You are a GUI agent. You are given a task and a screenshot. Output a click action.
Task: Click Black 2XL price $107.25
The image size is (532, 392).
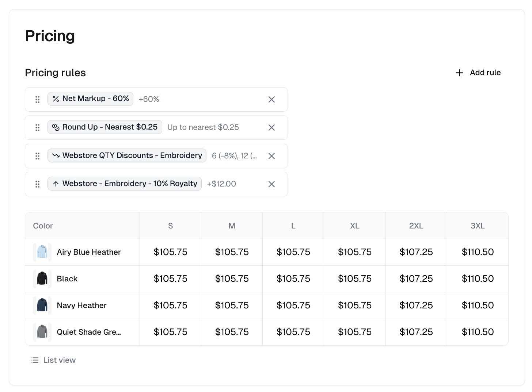(416, 279)
